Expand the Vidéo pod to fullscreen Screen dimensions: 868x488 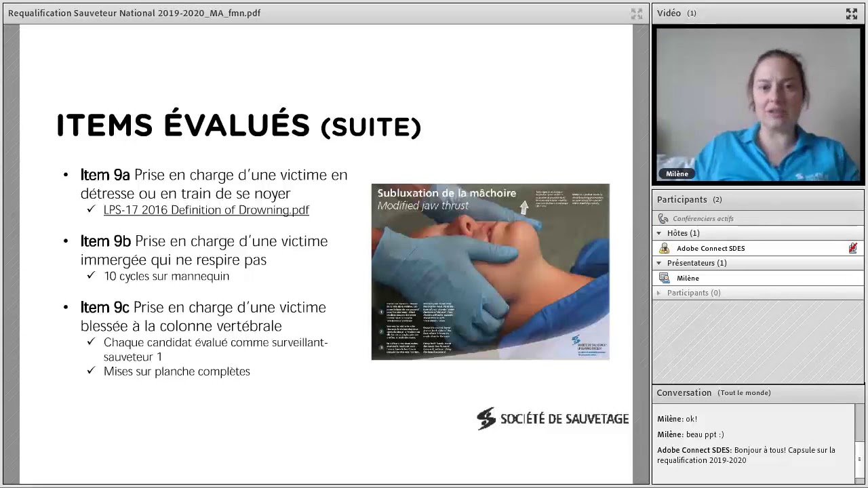(x=852, y=14)
